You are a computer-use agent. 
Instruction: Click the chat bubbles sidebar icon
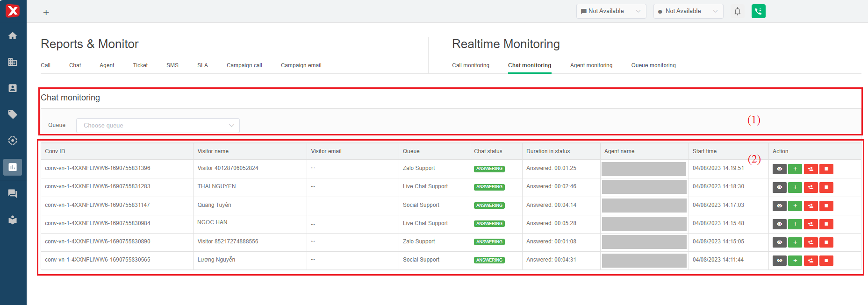pyautogui.click(x=13, y=193)
